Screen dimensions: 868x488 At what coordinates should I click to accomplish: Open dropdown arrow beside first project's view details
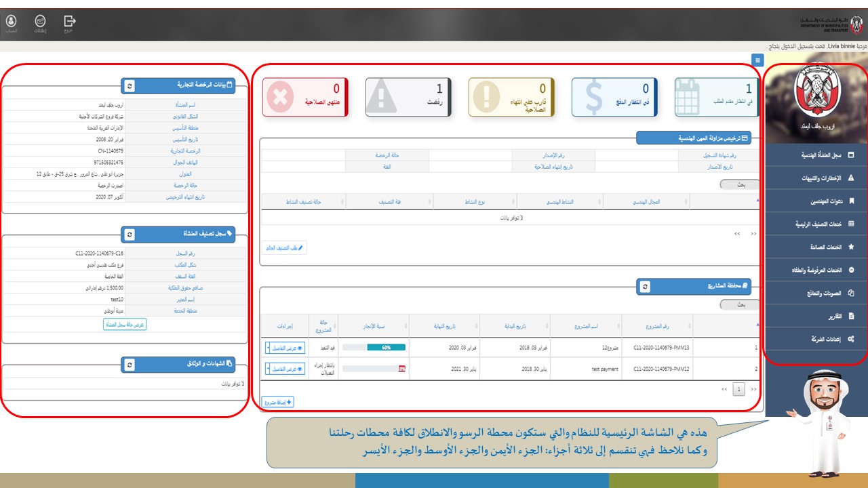click(268, 348)
